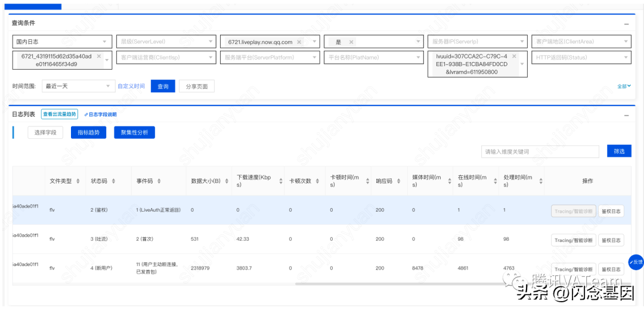The height and width of the screenshot is (310, 644).
Task: Click the 聚集性分析 button
Action: click(x=134, y=132)
